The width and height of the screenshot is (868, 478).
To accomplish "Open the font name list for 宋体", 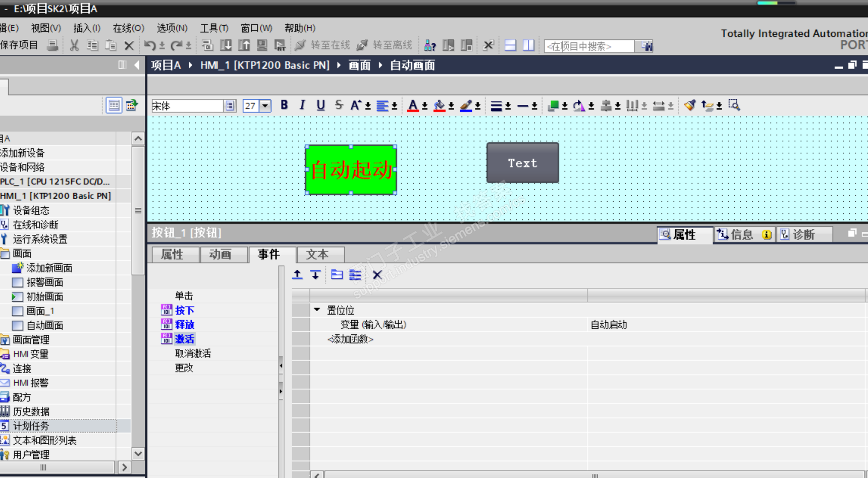I will [230, 106].
